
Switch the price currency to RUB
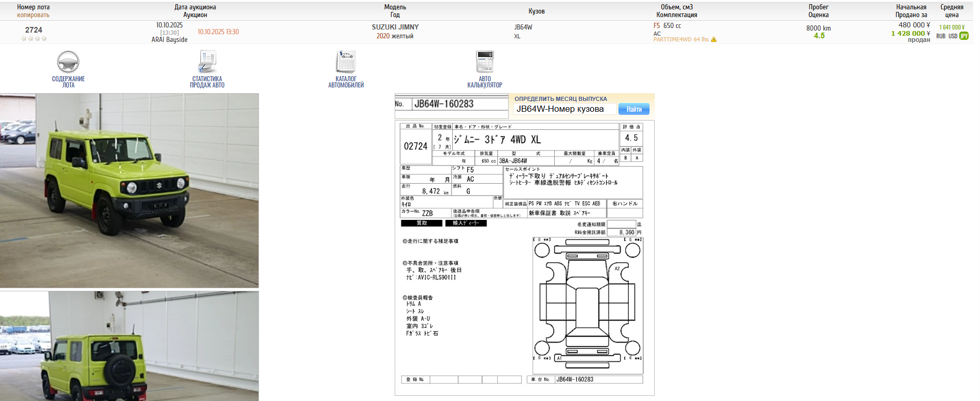[941, 36]
